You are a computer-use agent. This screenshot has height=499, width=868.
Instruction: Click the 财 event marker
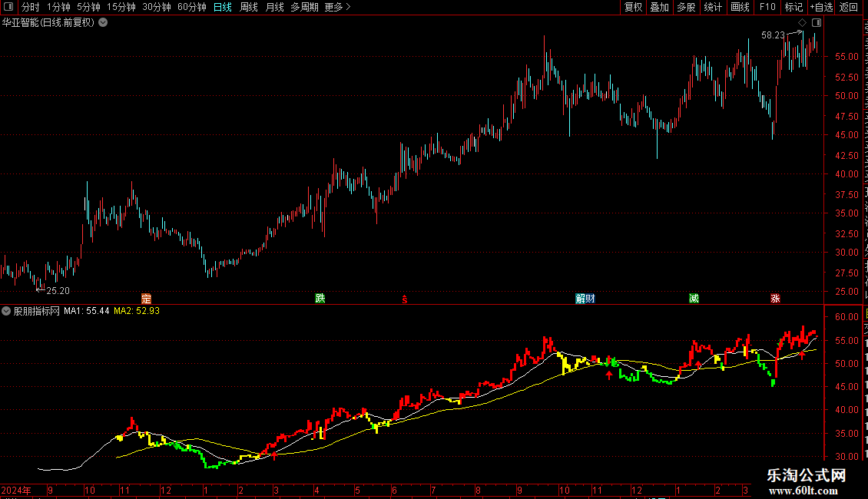pos(590,299)
